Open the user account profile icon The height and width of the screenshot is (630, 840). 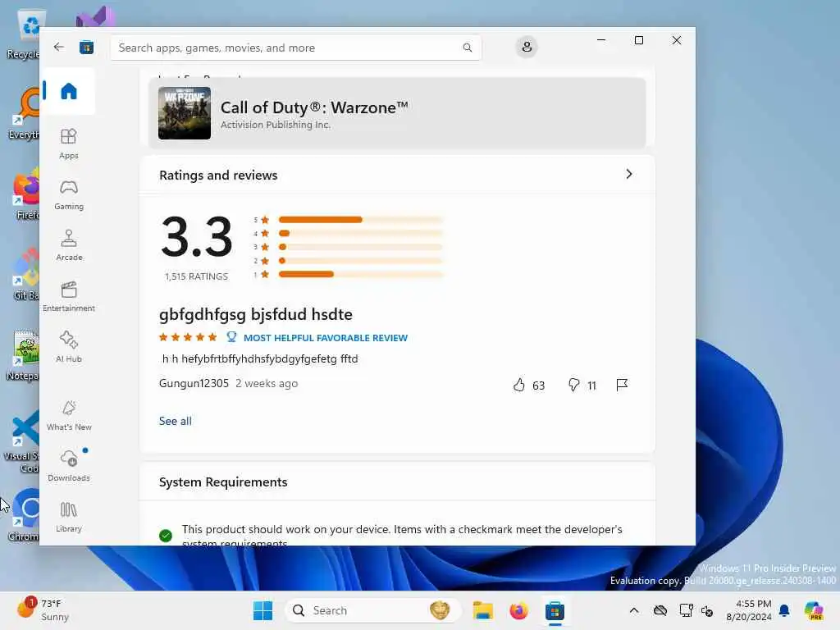point(527,47)
